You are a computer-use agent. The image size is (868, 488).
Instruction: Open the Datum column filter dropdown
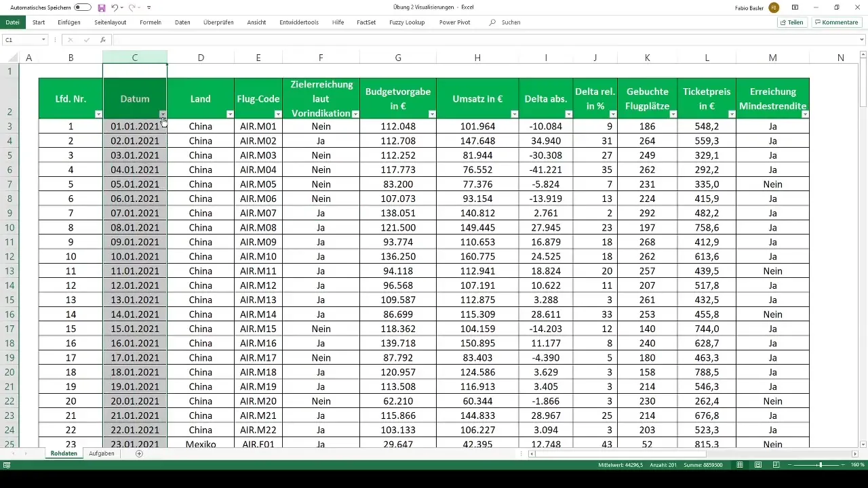(162, 115)
